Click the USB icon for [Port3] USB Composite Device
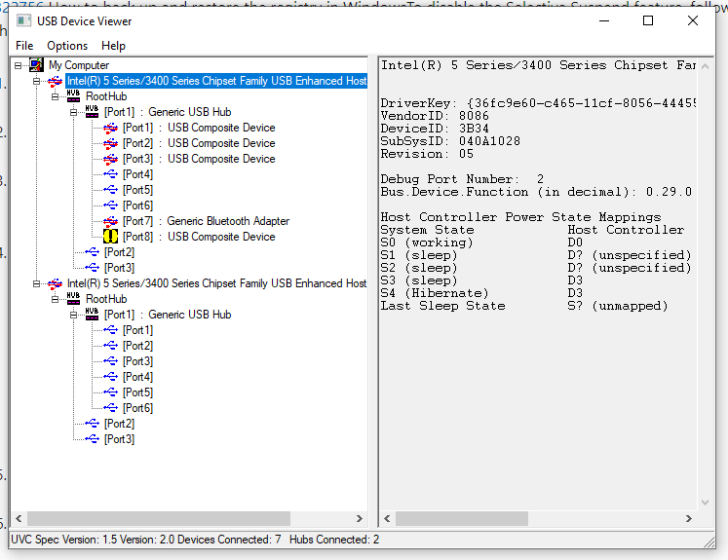This screenshot has width=728, height=560. [x=110, y=159]
